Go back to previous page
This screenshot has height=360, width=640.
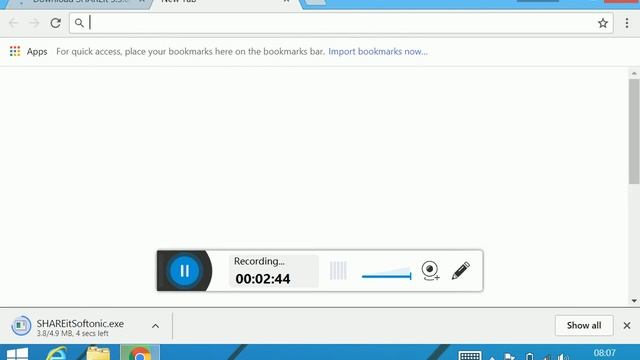[13, 23]
